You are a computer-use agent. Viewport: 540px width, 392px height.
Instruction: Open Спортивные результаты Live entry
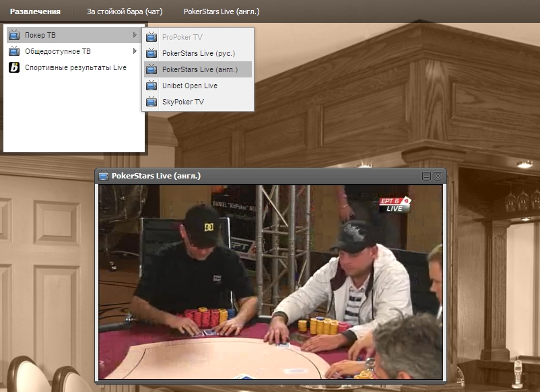[x=73, y=67]
